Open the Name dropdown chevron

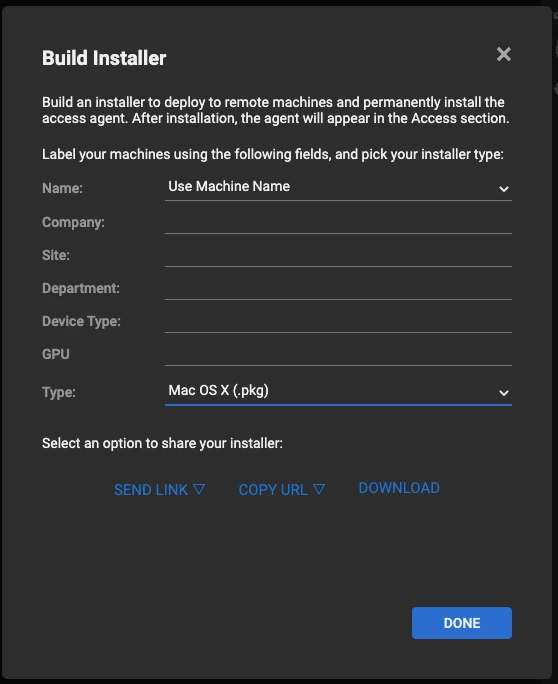[503, 189]
